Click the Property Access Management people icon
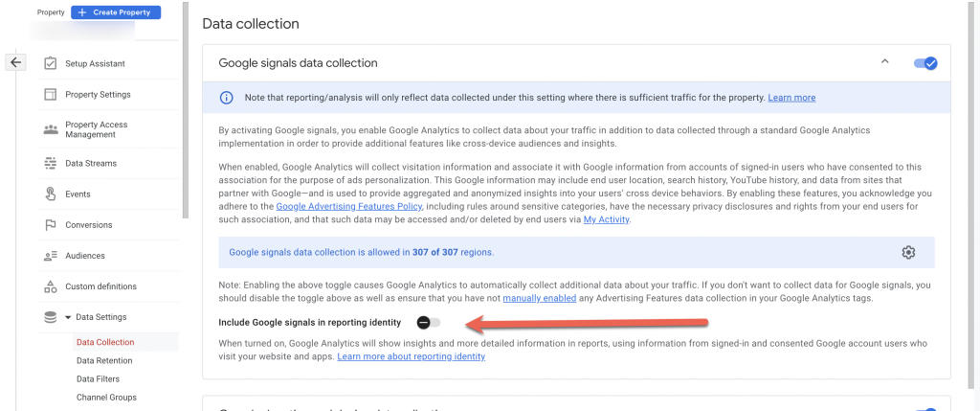The image size is (980, 411). [51, 129]
